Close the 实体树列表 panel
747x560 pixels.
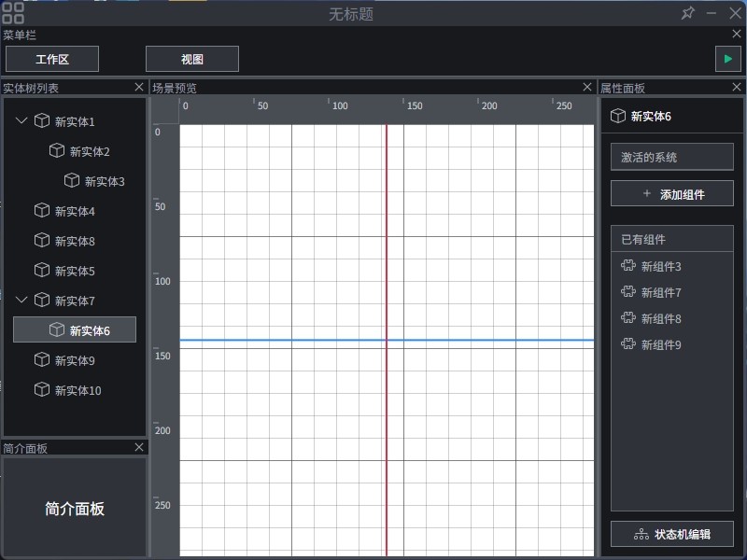coord(138,87)
